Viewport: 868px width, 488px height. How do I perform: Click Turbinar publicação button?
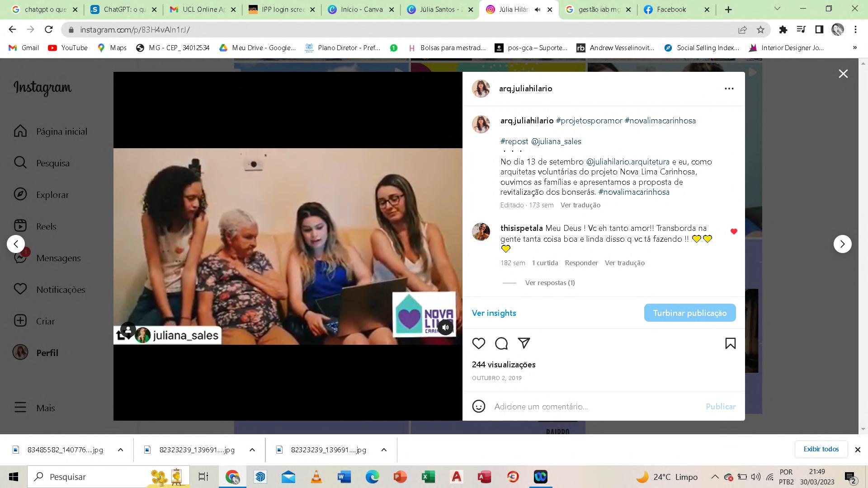pyautogui.click(x=689, y=313)
